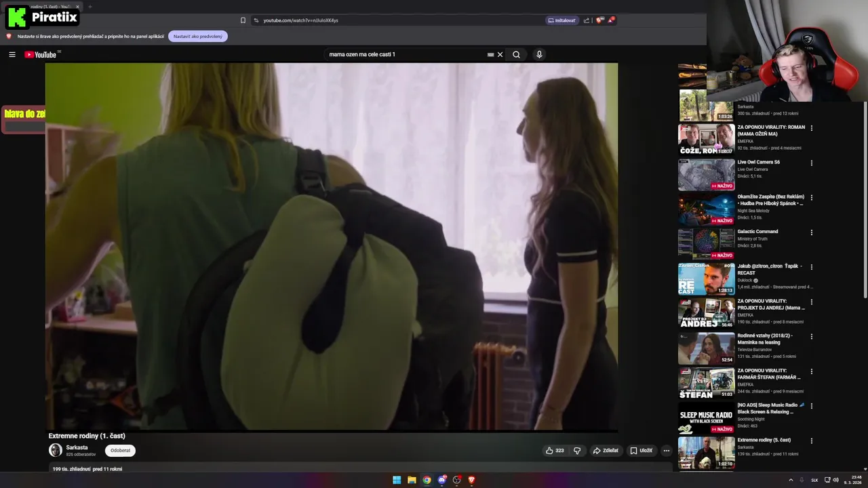Open Google Chrome from the taskbar
868x488 pixels.
coord(427,480)
